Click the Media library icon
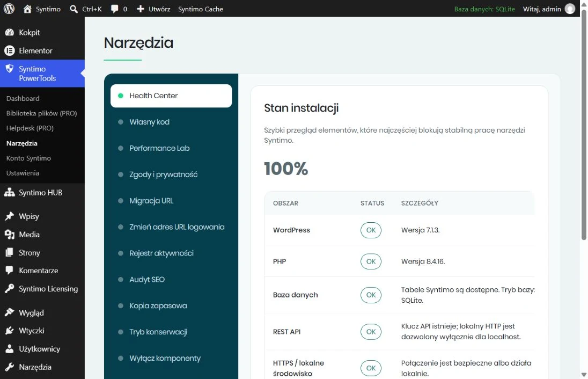 click(9, 235)
